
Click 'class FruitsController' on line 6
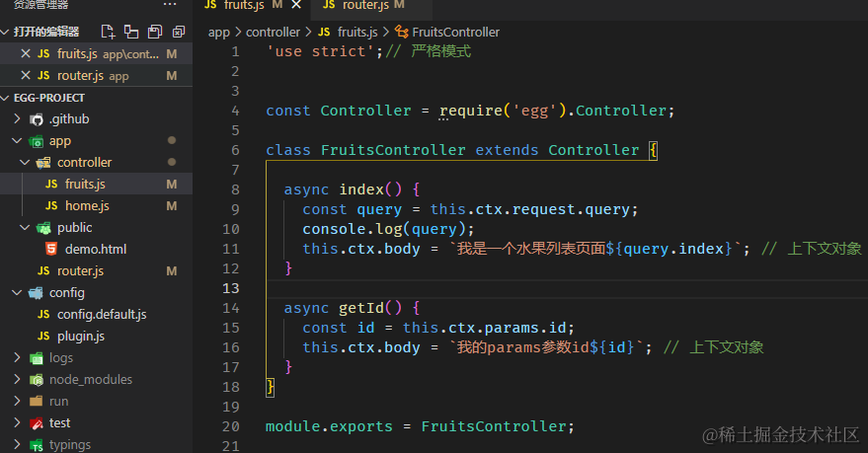(365, 150)
